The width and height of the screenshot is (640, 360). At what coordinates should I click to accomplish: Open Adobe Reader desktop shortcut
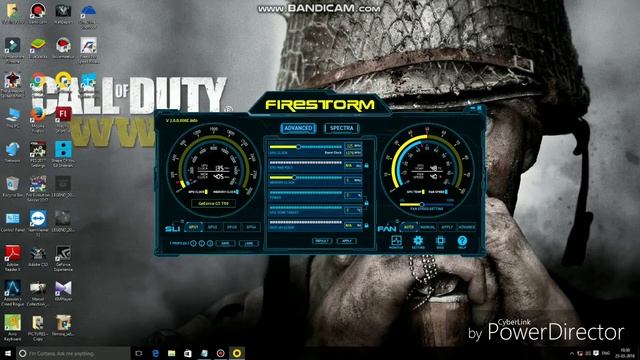12,258
